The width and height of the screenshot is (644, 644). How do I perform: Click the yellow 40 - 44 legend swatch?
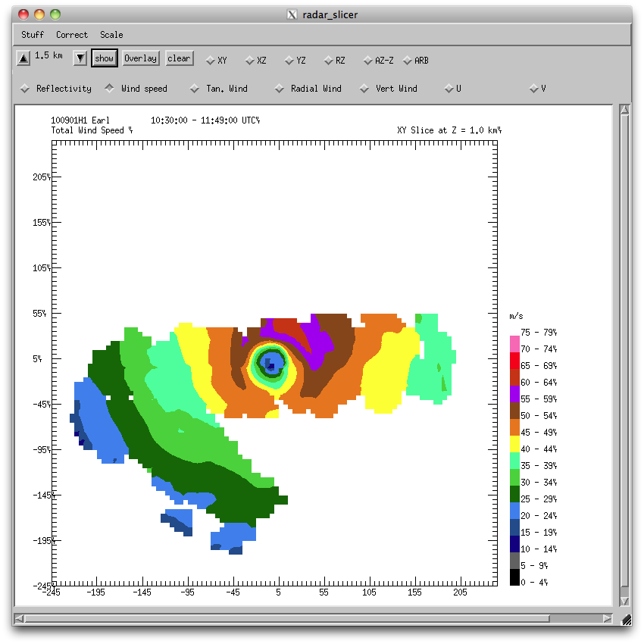pos(514,444)
